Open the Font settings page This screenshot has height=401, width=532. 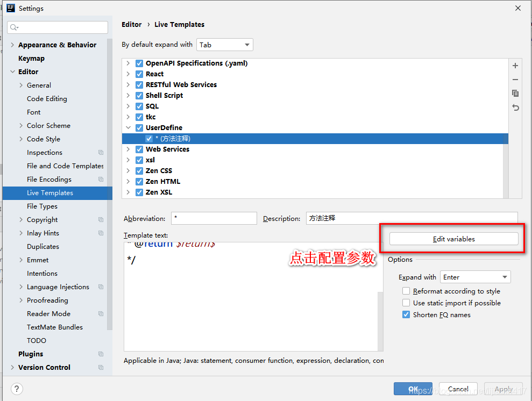[x=33, y=112]
